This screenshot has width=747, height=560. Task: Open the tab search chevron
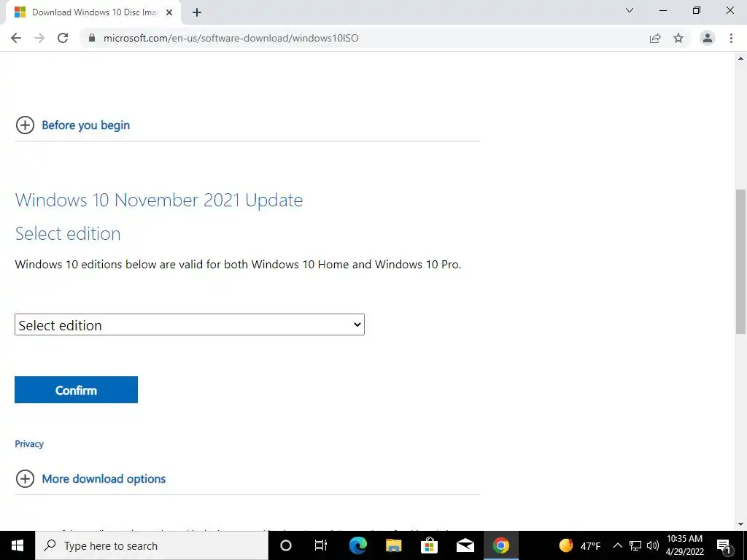630,10
